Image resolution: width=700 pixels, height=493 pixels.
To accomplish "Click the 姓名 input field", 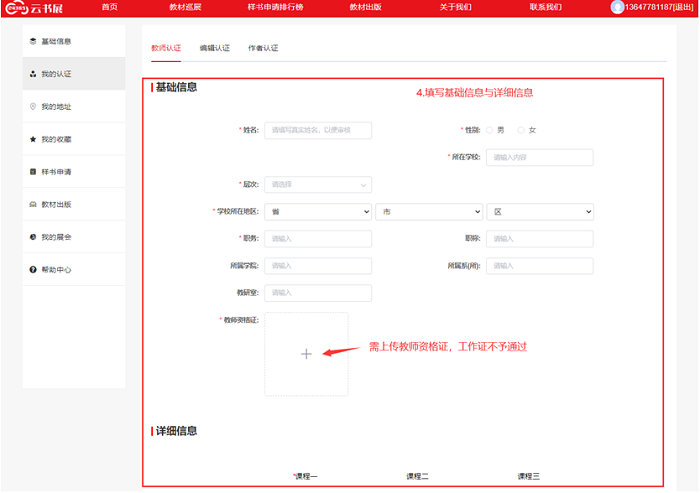I will pos(318,130).
